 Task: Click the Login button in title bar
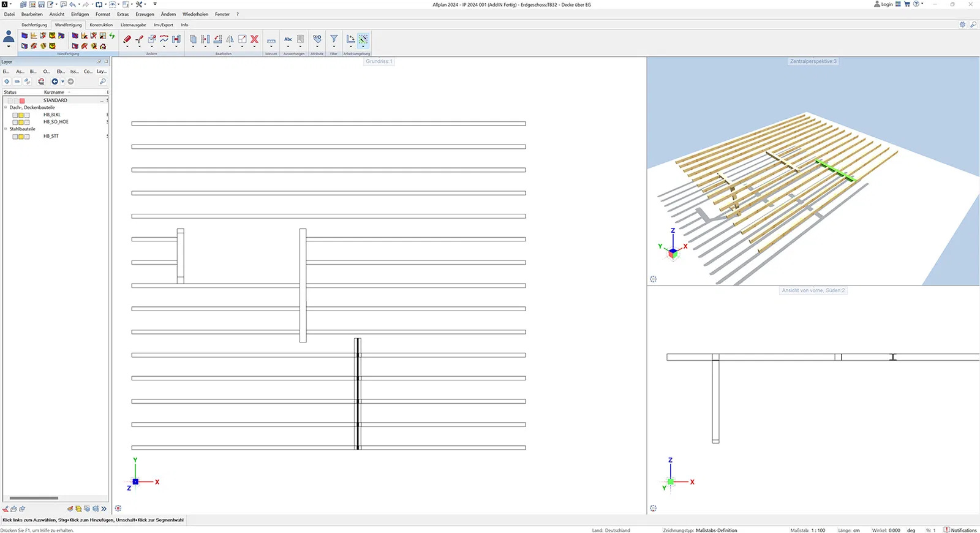(883, 4)
